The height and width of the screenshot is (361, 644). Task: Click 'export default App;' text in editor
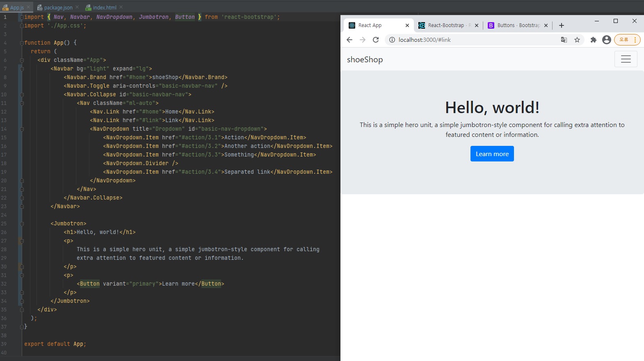(x=55, y=344)
